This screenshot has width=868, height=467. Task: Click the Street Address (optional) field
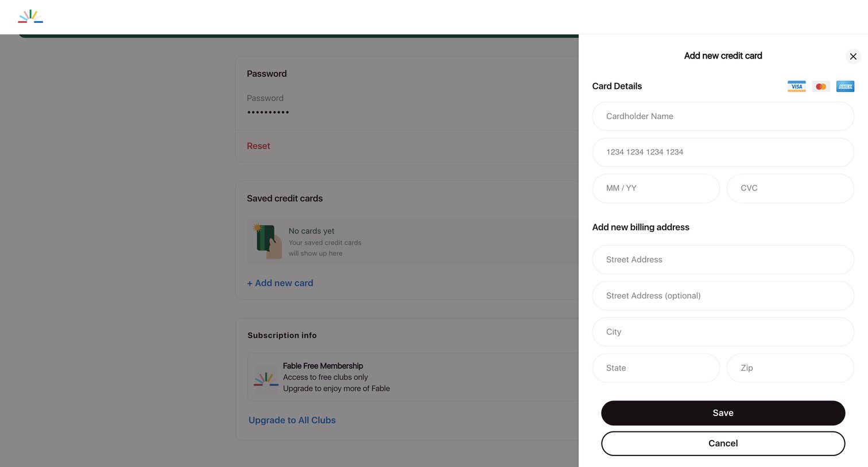pos(723,295)
